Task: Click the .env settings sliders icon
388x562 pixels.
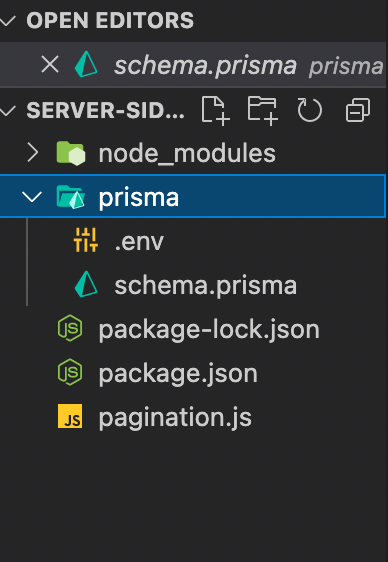Action: [x=86, y=240]
